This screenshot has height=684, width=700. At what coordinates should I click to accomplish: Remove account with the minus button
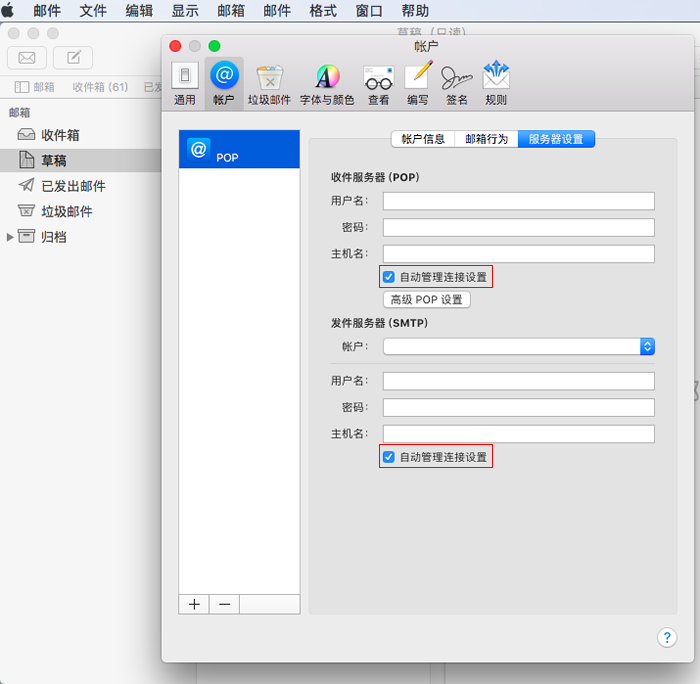click(x=225, y=605)
